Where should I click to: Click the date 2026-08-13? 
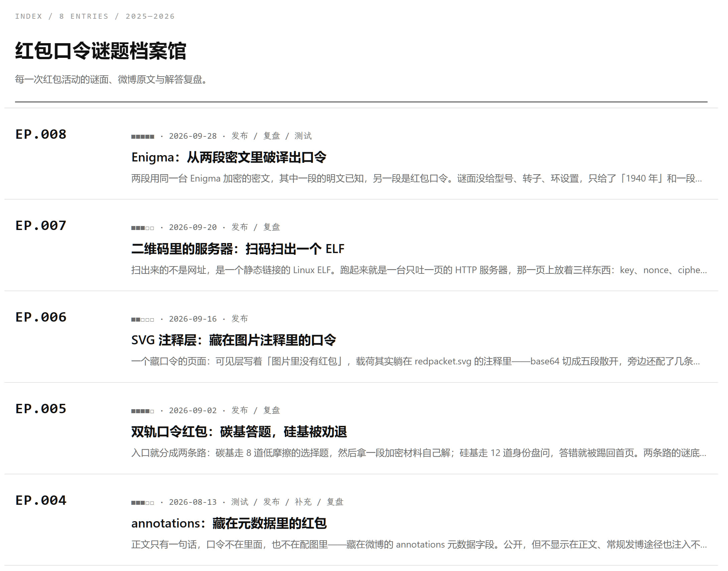[x=193, y=502]
